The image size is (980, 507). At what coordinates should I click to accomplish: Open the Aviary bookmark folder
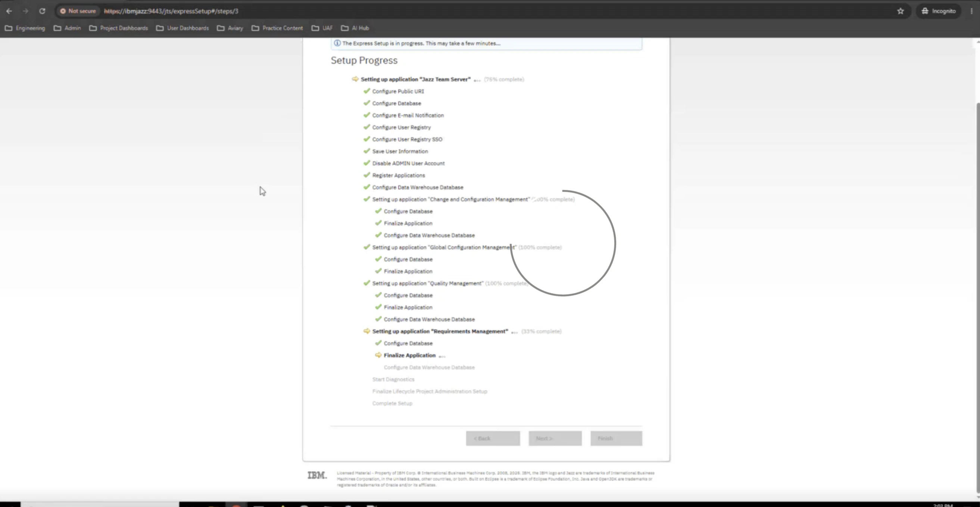click(x=230, y=28)
